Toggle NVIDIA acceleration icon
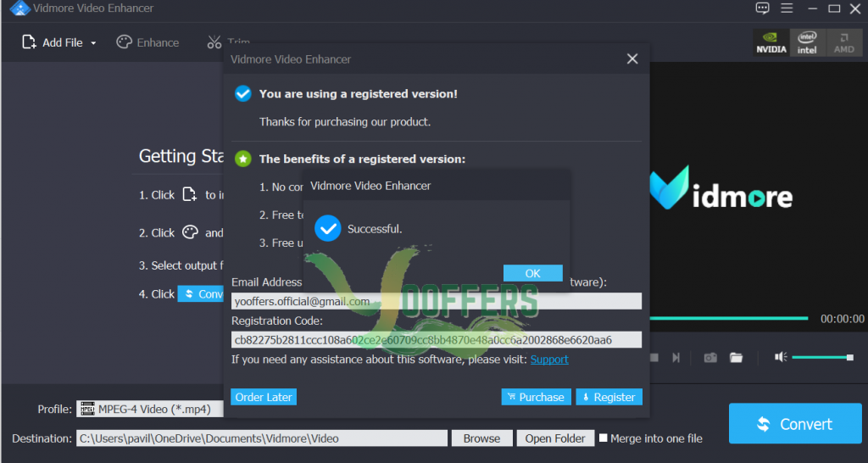Image resolution: width=868 pixels, height=463 pixels. tap(771, 42)
